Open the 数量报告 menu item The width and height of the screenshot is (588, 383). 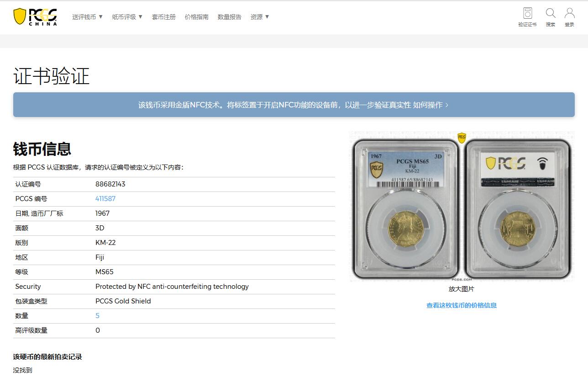230,17
